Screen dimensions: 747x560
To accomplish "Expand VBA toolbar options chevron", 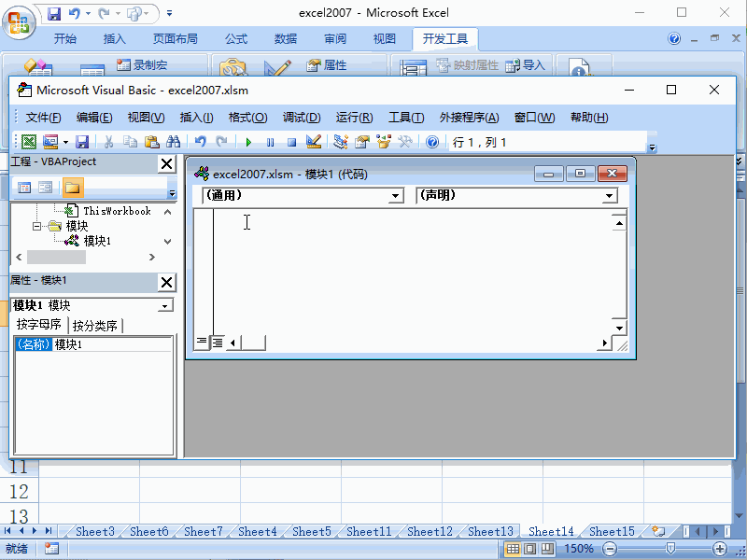I will (x=652, y=148).
